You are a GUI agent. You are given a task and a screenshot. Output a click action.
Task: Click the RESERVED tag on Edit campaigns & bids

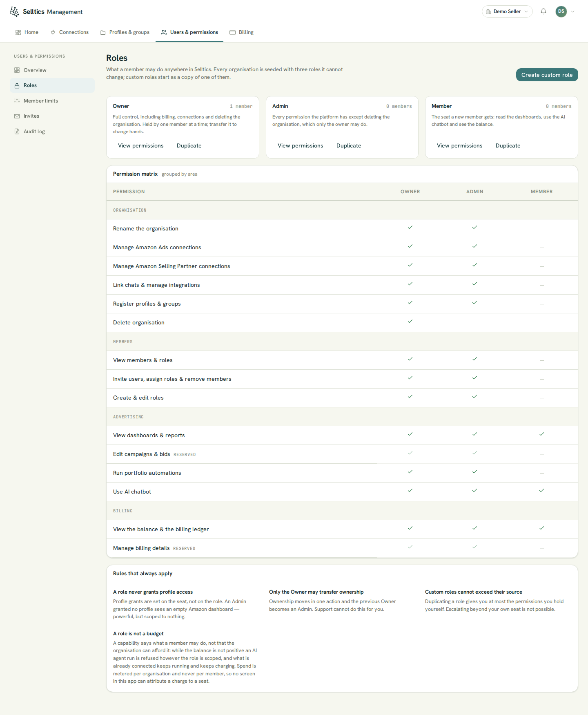(x=185, y=455)
